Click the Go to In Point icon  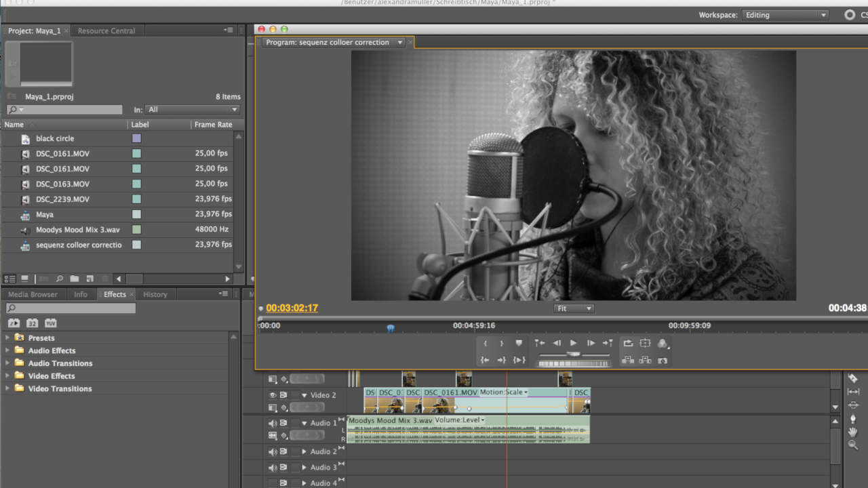coord(485,360)
